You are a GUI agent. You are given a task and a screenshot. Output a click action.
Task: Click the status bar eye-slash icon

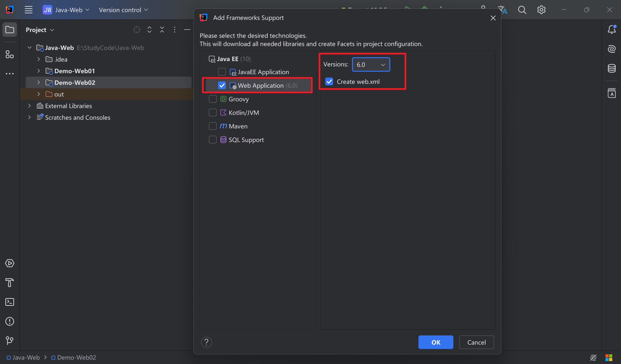pos(593,357)
